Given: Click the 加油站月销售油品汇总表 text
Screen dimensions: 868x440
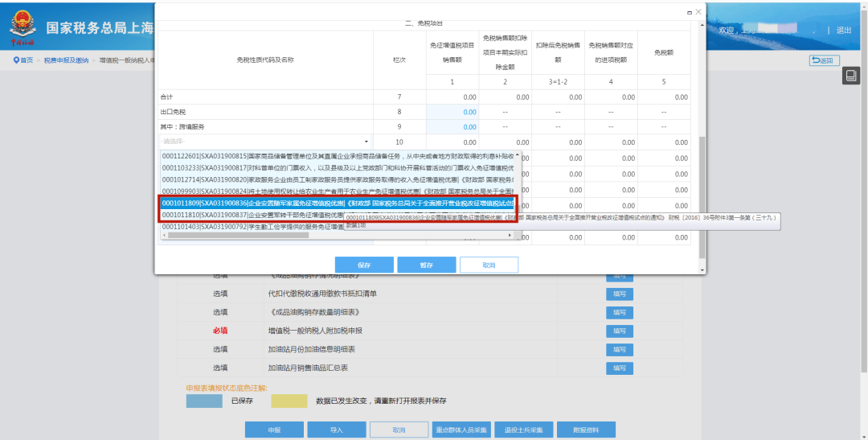Looking at the screenshot, I should coord(308,368).
